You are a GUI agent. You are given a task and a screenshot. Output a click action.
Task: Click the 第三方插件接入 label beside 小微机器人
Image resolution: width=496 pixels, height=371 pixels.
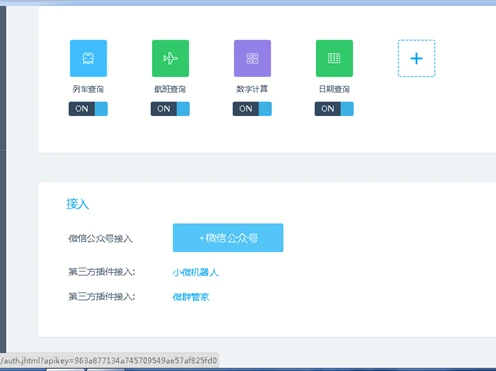(x=102, y=272)
